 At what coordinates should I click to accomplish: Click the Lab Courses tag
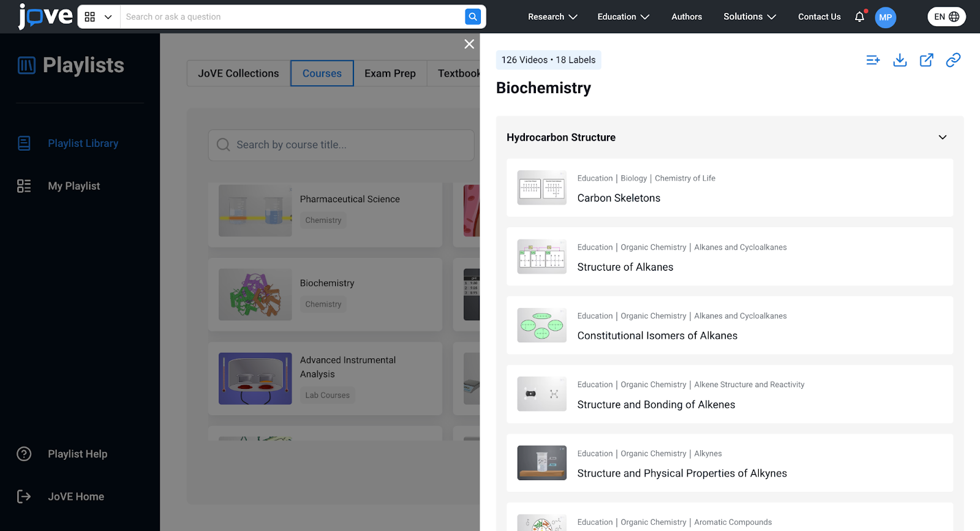tap(328, 396)
